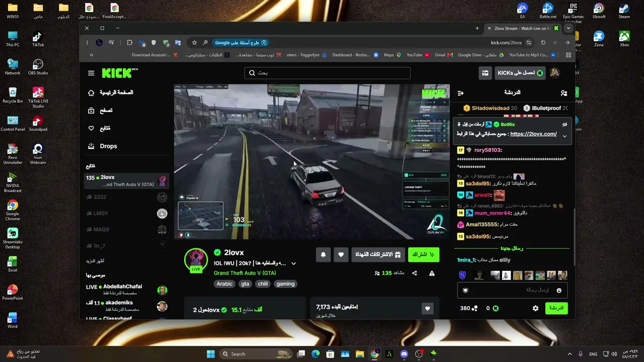Open chat viewers list icon
The height and width of the screenshot is (362, 644).
564,93
